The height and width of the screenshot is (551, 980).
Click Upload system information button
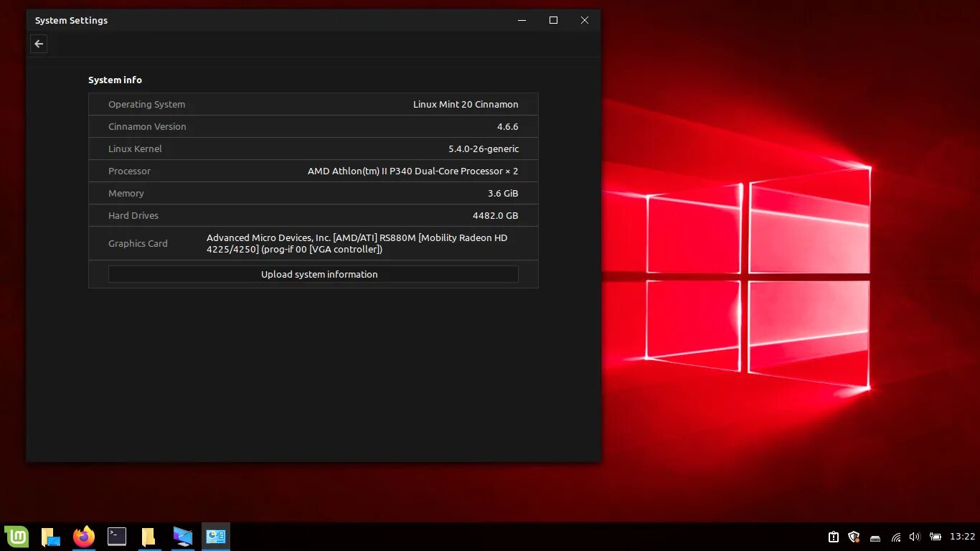313,274
